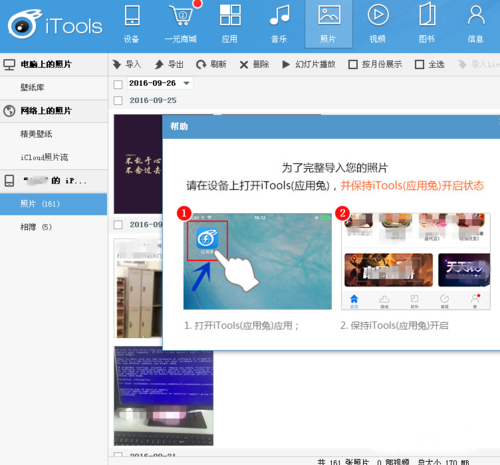Open the 音乐 (Music) section
This screenshot has width=500, height=465.
[x=279, y=24]
